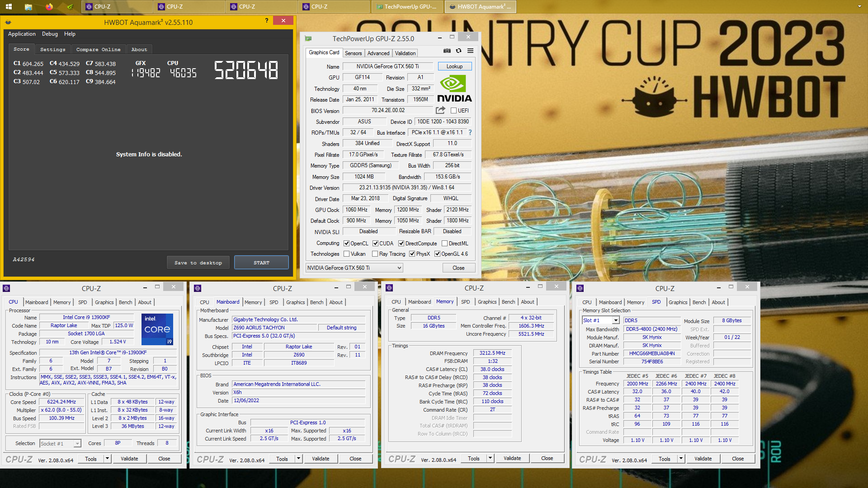Click the Aquamark START button
This screenshot has width=868, height=488.
(x=261, y=263)
